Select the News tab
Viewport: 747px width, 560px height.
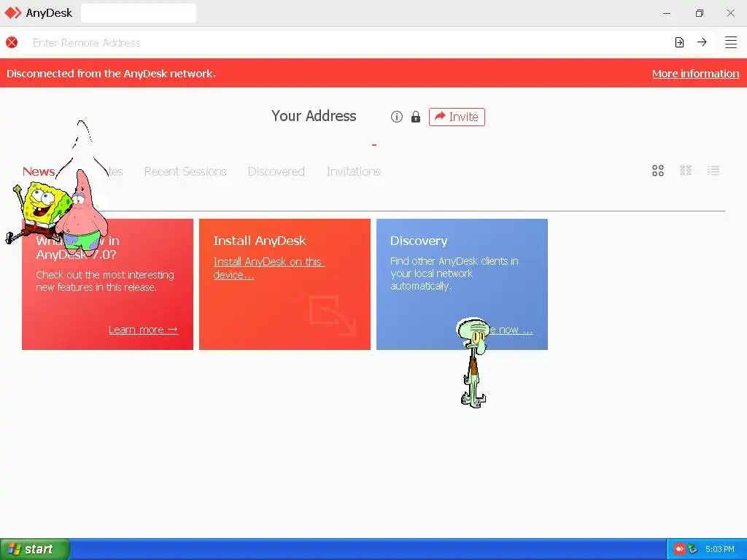pos(39,171)
